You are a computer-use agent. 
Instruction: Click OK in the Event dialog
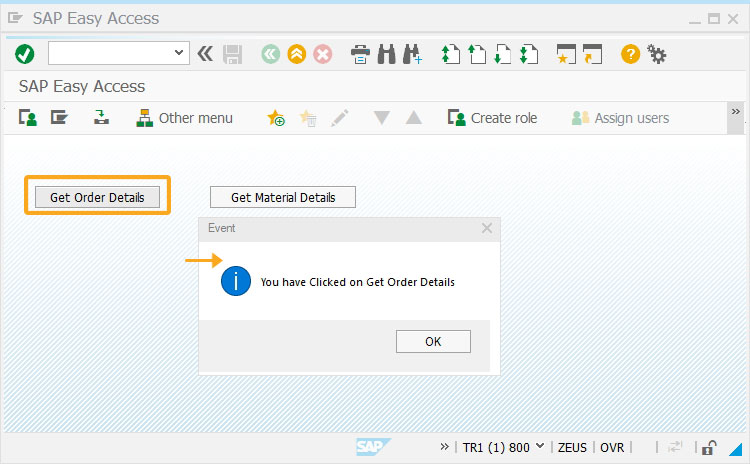click(x=433, y=342)
